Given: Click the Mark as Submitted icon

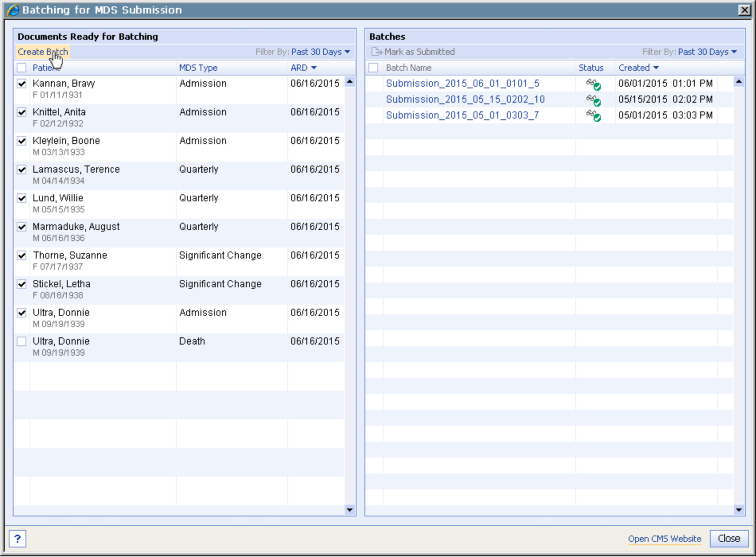Looking at the screenshot, I should (376, 52).
